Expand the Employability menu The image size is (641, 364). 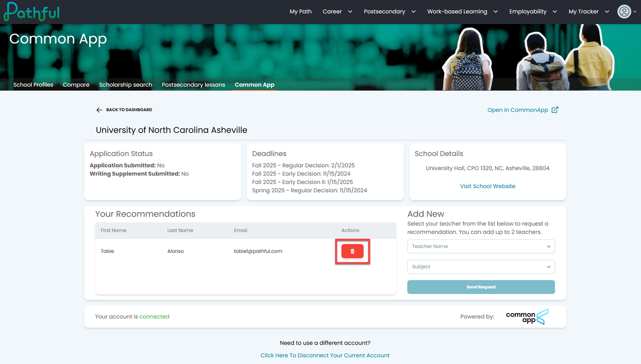pyautogui.click(x=533, y=12)
